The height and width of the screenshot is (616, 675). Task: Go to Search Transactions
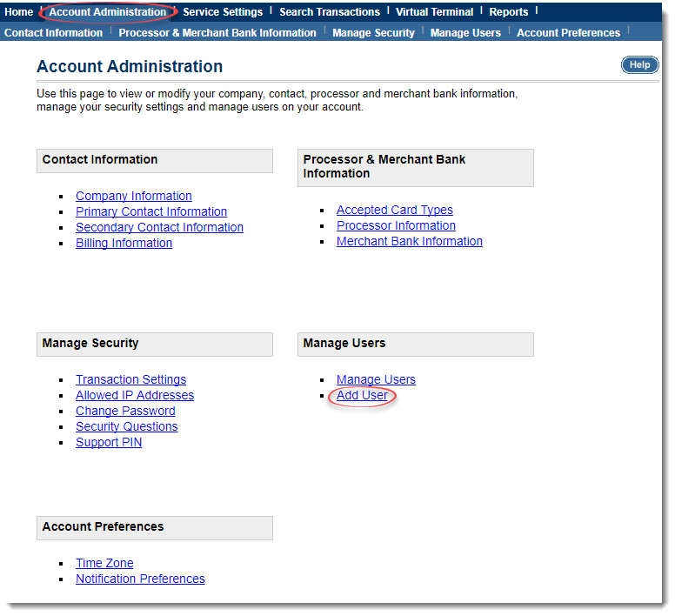pyautogui.click(x=330, y=12)
